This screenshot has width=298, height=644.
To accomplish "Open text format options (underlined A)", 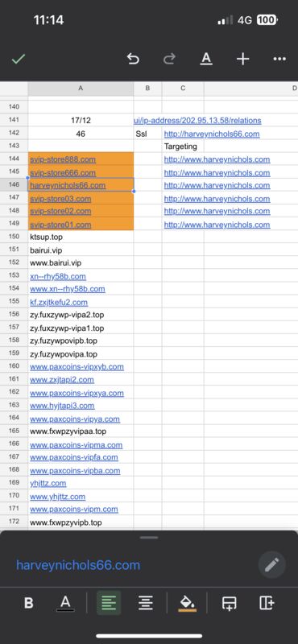I will point(206,59).
